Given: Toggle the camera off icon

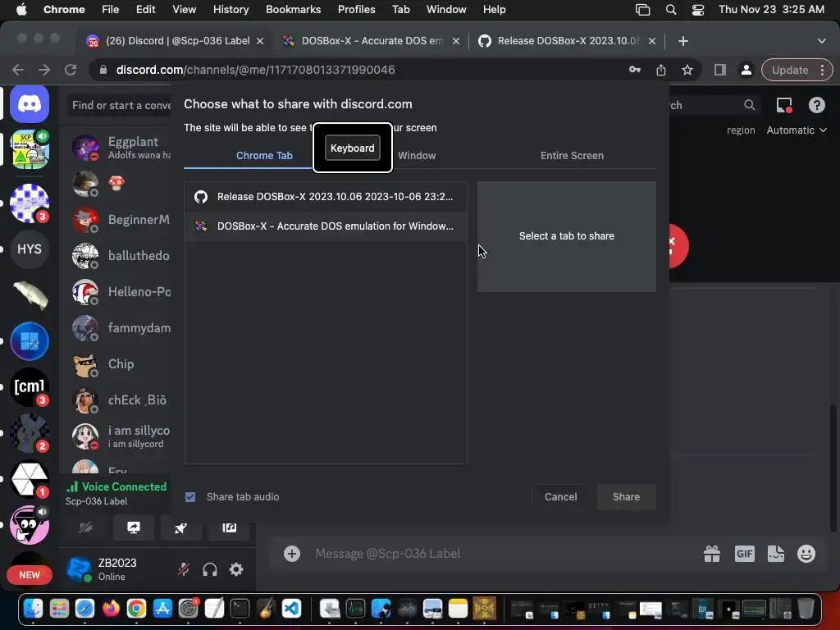Looking at the screenshot, I should point(85,527).
